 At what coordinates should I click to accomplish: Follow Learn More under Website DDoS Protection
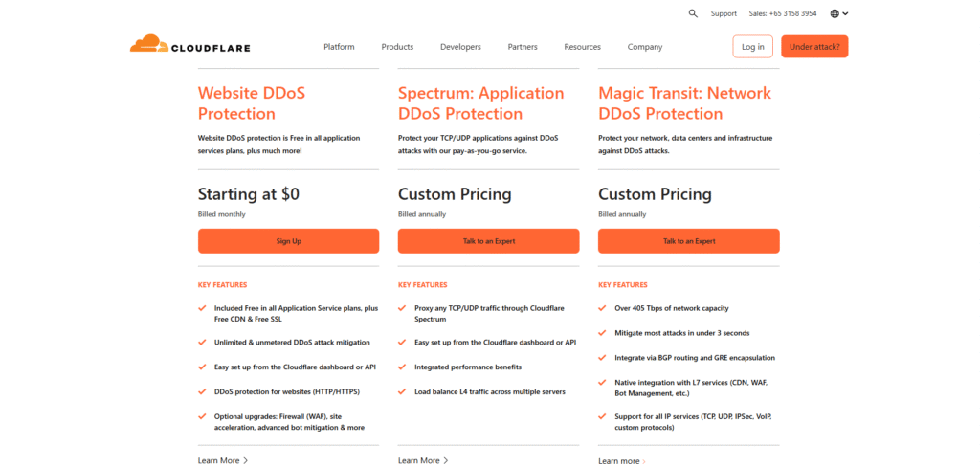[x=222, y=460]
